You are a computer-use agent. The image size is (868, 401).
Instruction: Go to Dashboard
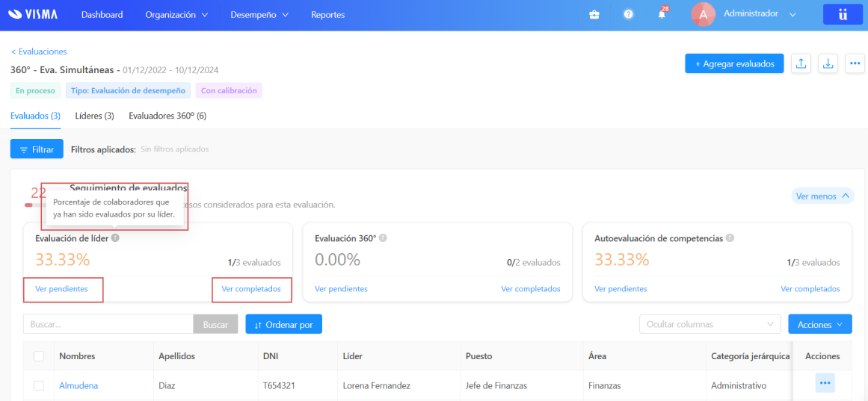pos(102,15)
